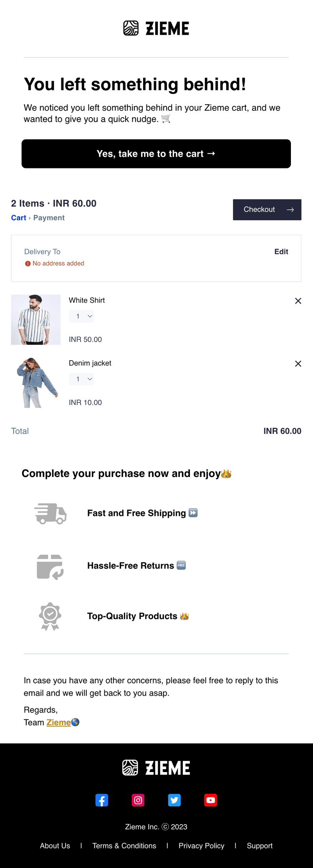Select the Payment breadcrumb step
Image resolution: width=313 pixels, height=868 pixels.
click(49, 218)
